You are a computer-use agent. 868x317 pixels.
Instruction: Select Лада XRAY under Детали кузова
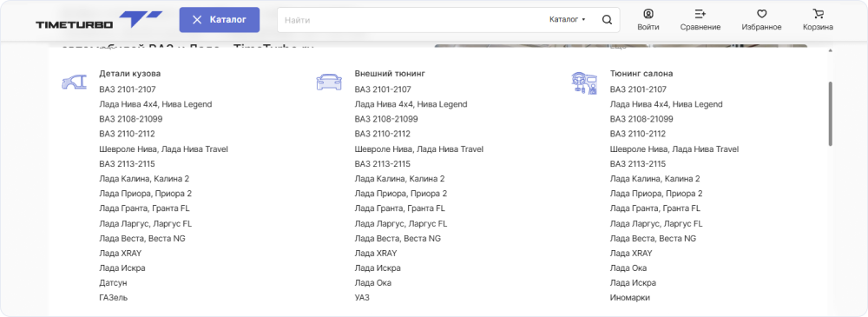pos(120,254)
